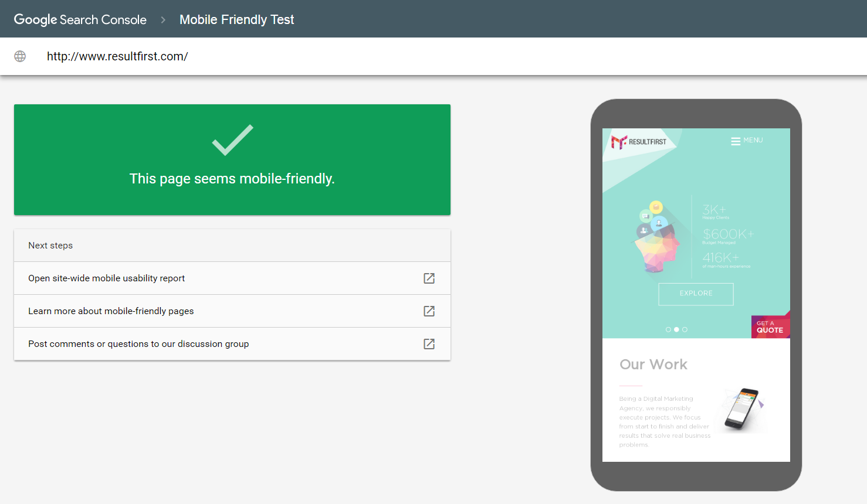The height and width of the screenshot is (504, 867).
Task: Click the GET A QUOTE corner badge
Action: point(770,327)
